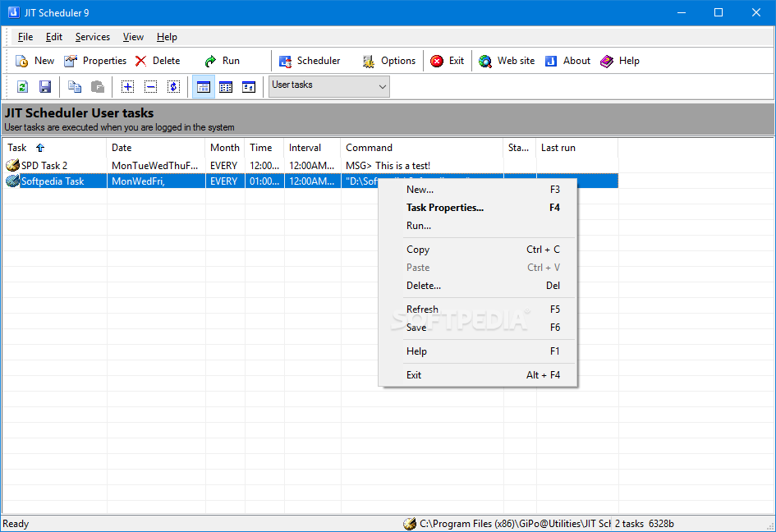Switch to the large icons view icon

pos(249,87)
